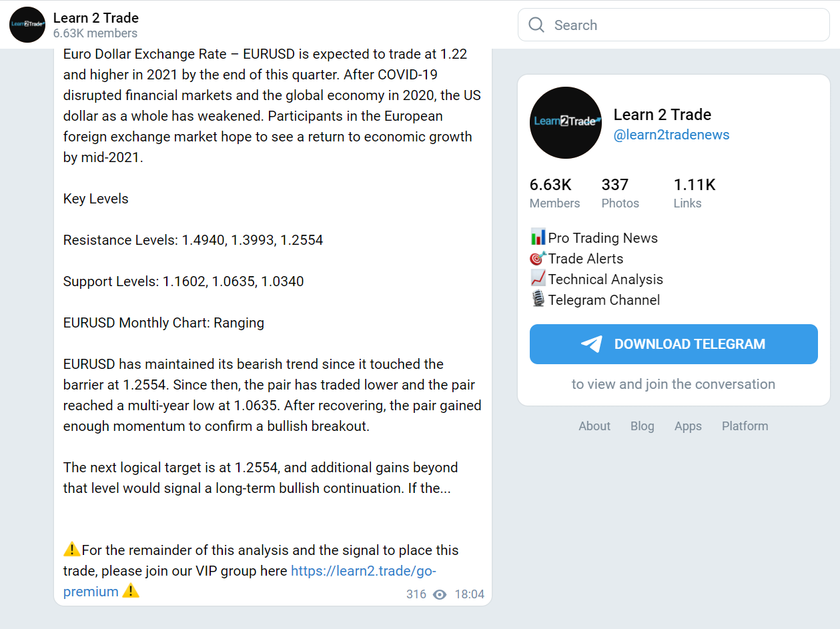Click the 18:04 message timestamp
The image size is (840, 629).
point(470,594)
